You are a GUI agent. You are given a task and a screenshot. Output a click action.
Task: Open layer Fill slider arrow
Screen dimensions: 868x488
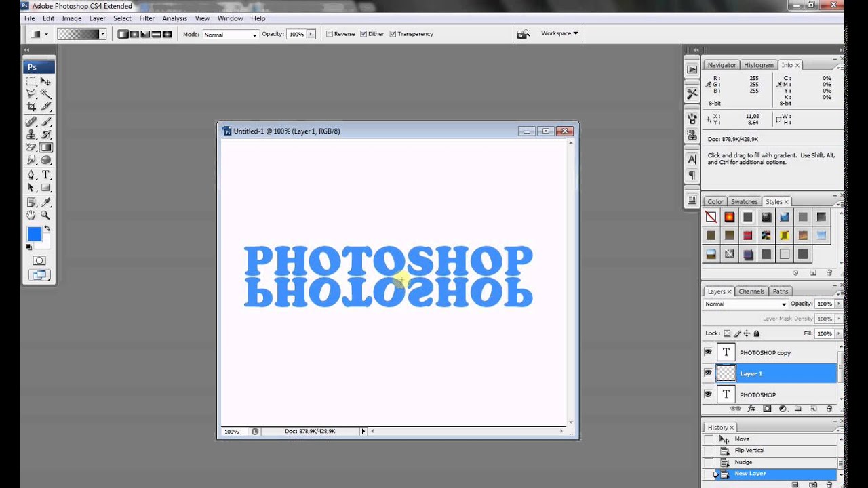click(x=839, y=333)
